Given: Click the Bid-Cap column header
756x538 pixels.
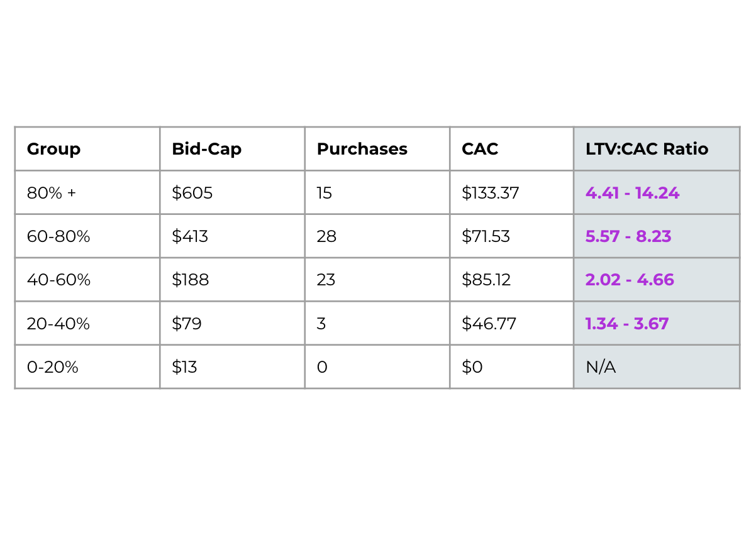Looking at the screenshot, I should coord(232,149).
